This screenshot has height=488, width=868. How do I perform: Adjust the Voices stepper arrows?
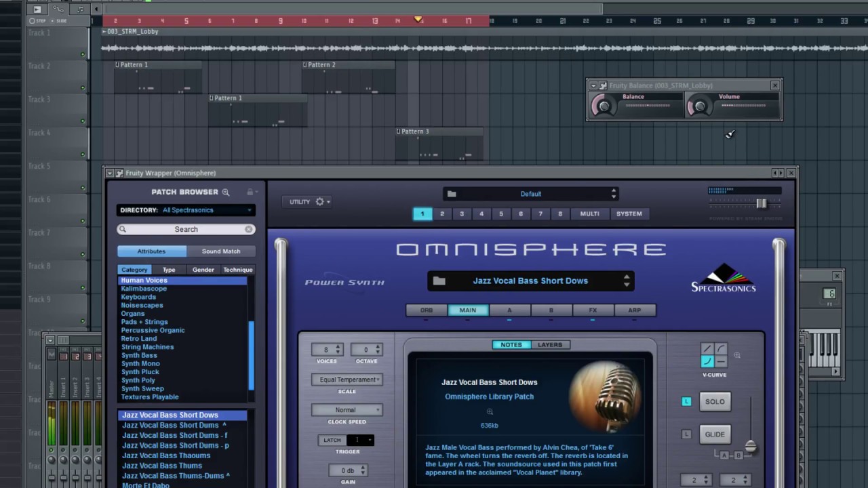pyautogui.click(x=339, y=350)
